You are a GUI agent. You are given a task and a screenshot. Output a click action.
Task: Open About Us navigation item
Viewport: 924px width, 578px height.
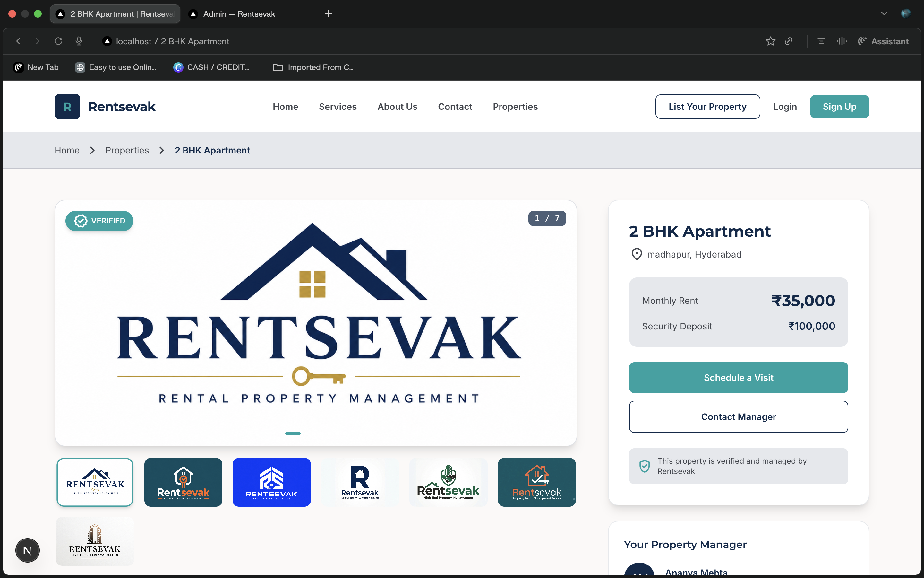[x=397, y=107]
